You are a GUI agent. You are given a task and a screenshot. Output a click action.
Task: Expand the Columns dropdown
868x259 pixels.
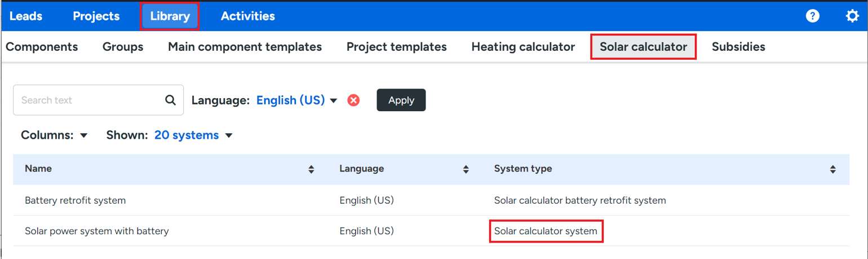[x=55, y=135]
